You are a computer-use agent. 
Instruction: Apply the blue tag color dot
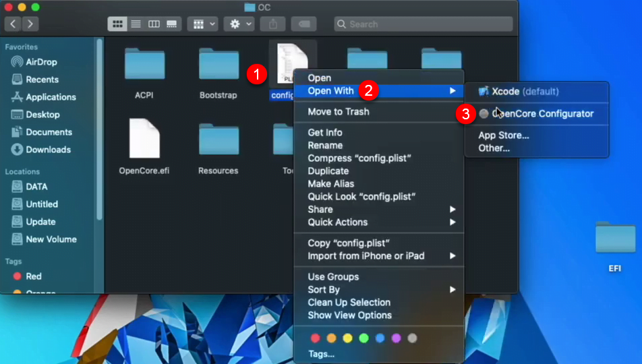(380, 338)
